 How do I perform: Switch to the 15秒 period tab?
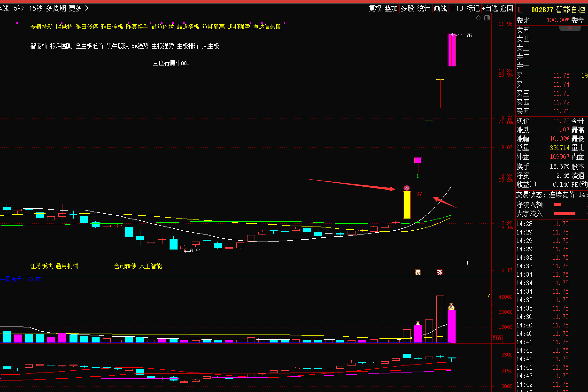pyautogui.click(x=36, y=8)
